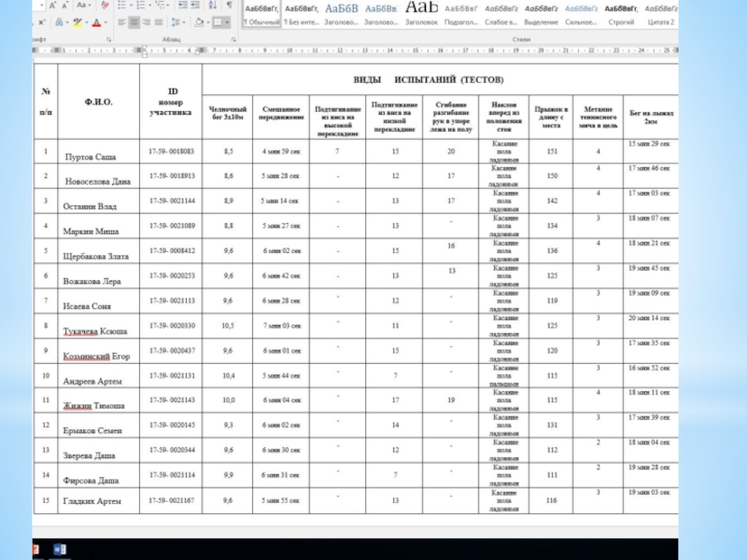The width and height of the screenshot is (747, 560).
Task: Click the Shading paint bucket icon
Action: (200, 21)
